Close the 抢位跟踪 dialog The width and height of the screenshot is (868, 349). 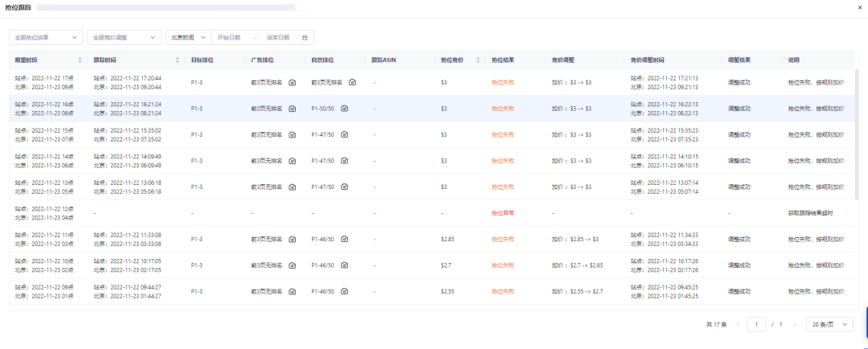tap(859, 6)
